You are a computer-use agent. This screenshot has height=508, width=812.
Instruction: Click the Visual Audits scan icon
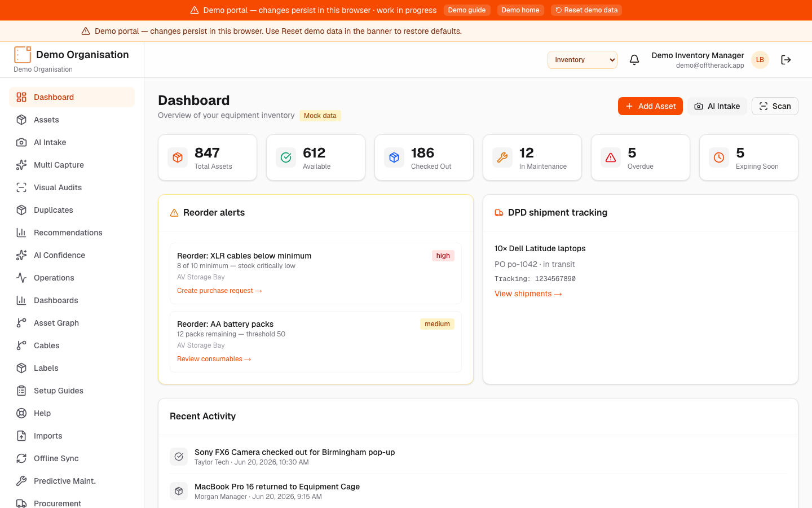coord(21,187)
